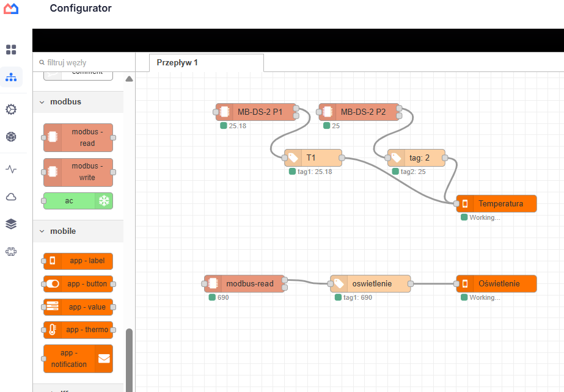This screenshot has height=392, width=564.
Task: Click the puzzle piece plugins icon
Action: coord(11,252)
